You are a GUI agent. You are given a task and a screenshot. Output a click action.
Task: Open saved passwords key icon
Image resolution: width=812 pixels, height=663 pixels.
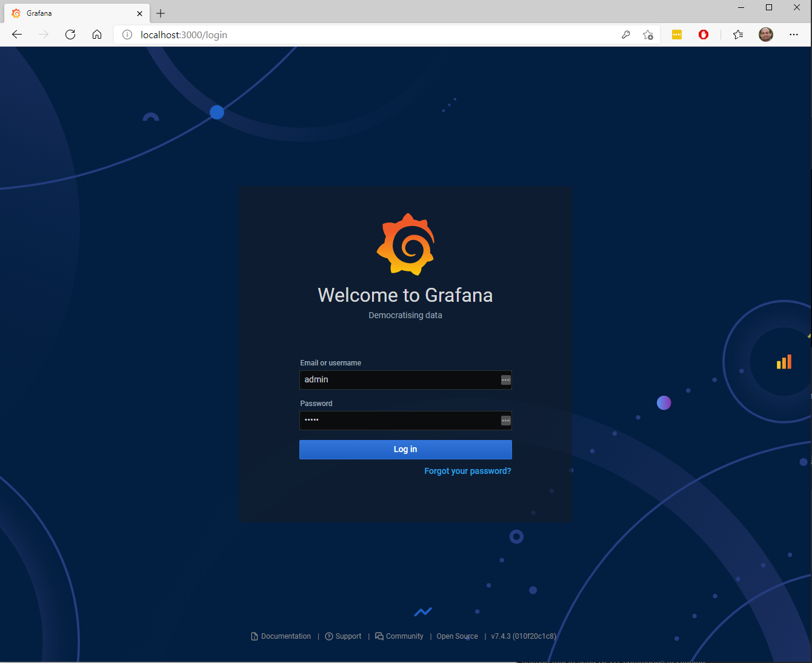pyautogui.click(x=626, y=35)
